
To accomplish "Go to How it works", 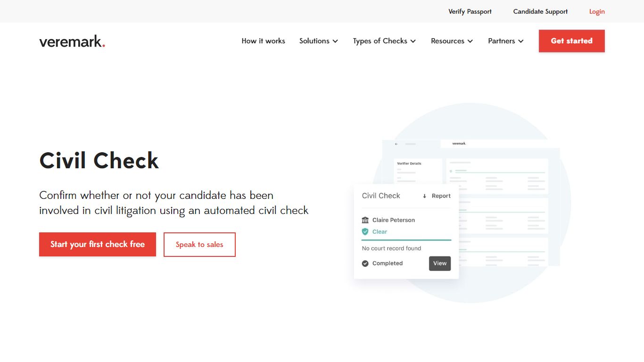I will click(x=263, y=41).
